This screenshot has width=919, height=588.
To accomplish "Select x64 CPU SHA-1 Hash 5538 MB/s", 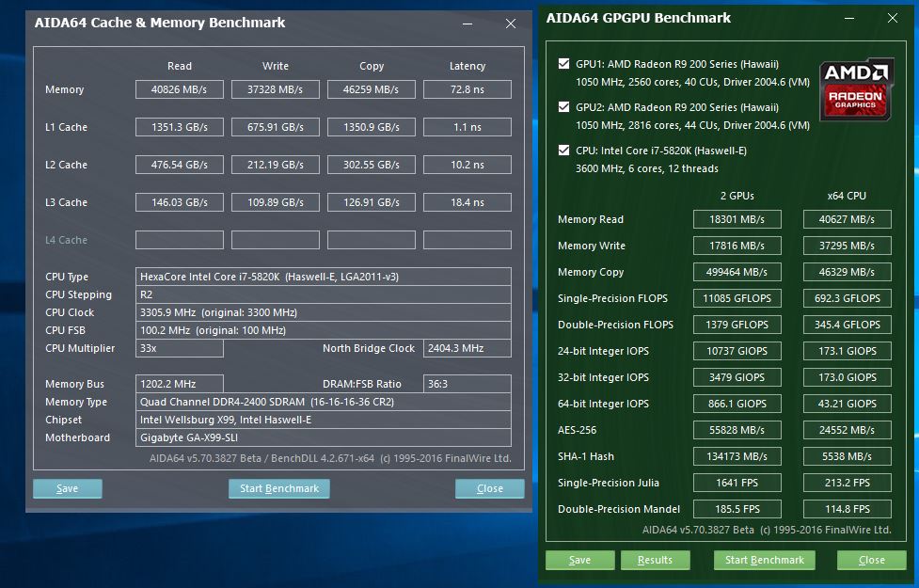I will 847,456.
